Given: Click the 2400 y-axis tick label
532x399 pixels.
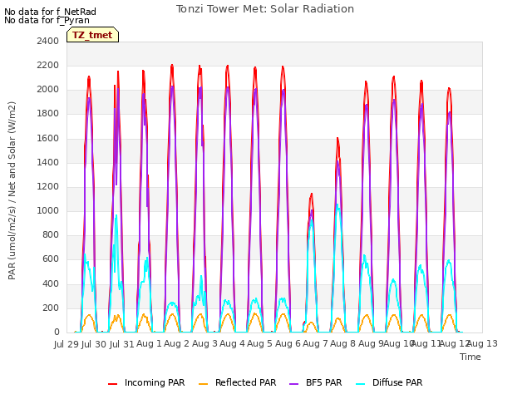Looking at the screenshot, I should pyautogui.click(x=48, y=41).
